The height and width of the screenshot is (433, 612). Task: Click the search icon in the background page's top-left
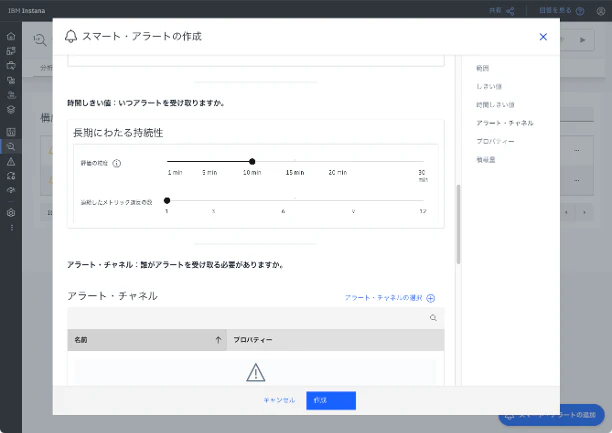(40, 40)
